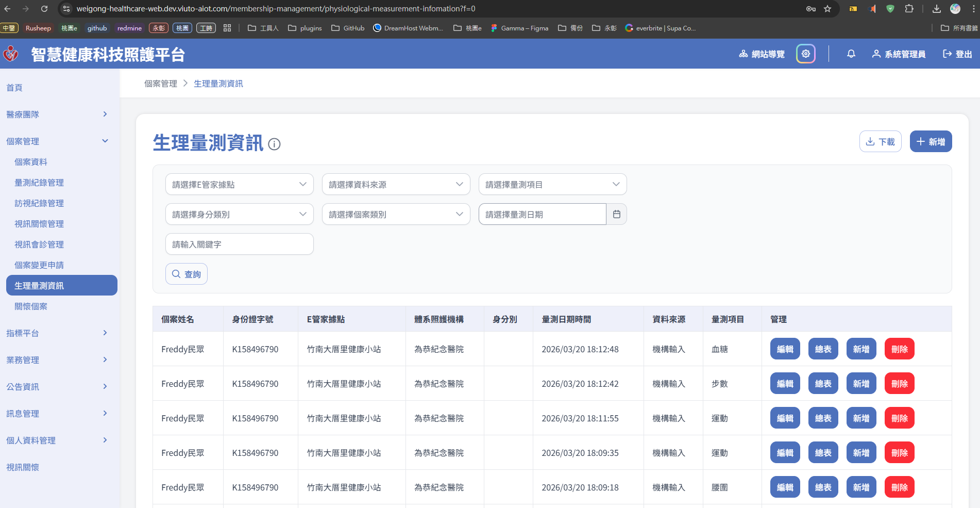Image resolution: width=980 pixels, height=508 pixels.
Task: Reload the page in browser
Action: click(44, 9)
